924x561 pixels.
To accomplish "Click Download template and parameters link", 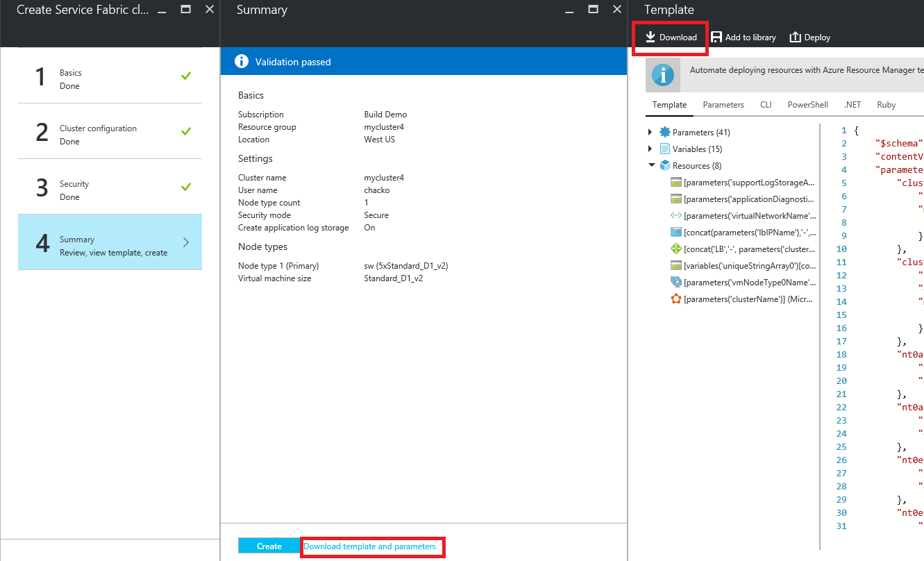I will 370,546.
